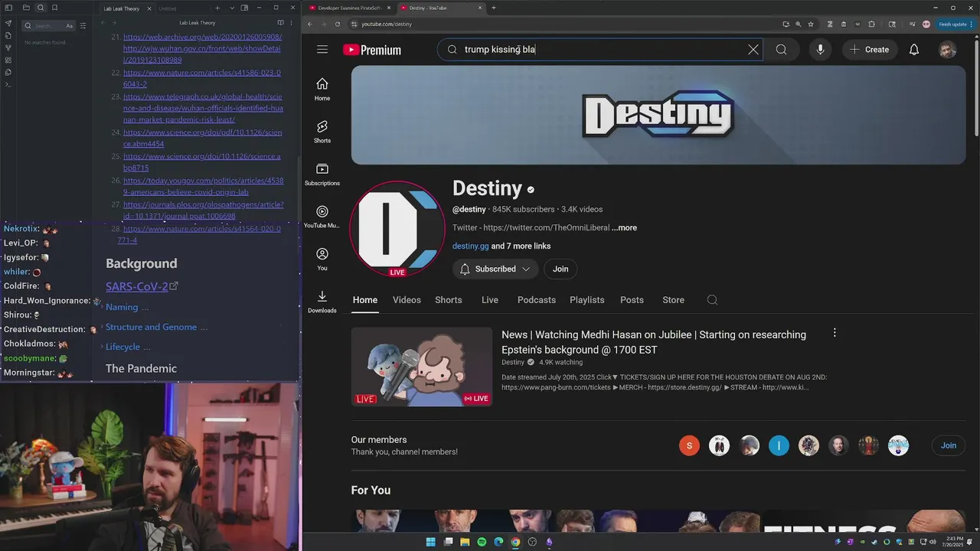Toggle the Obsidian right sidebar
980x551 pixels.
point(244,8)
